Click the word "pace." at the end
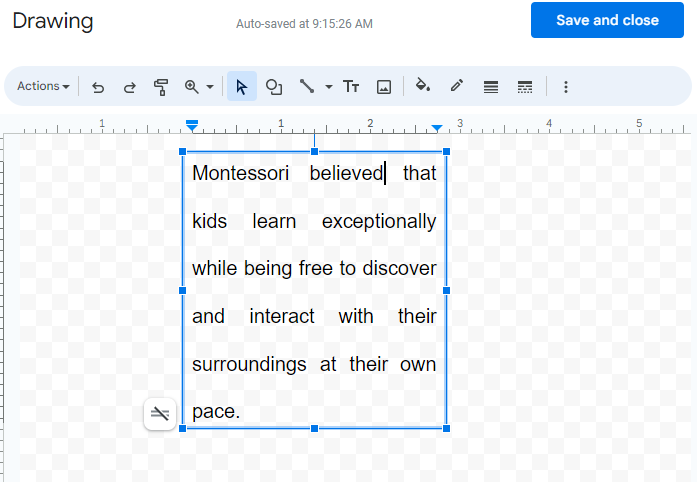The height and width of the screenshot is (482, 697). coord(216,412)
